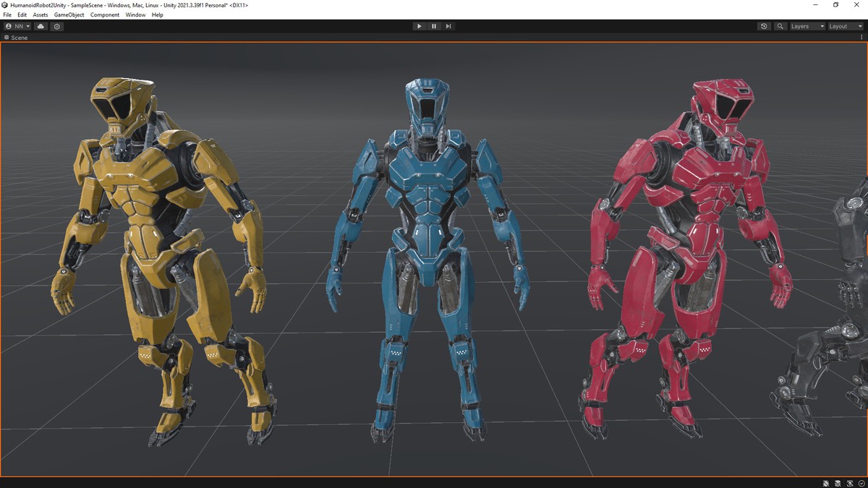This screenshot has height=488, width=868.
Task: Click the search icon in the toolbar
Action: (780, 26)
